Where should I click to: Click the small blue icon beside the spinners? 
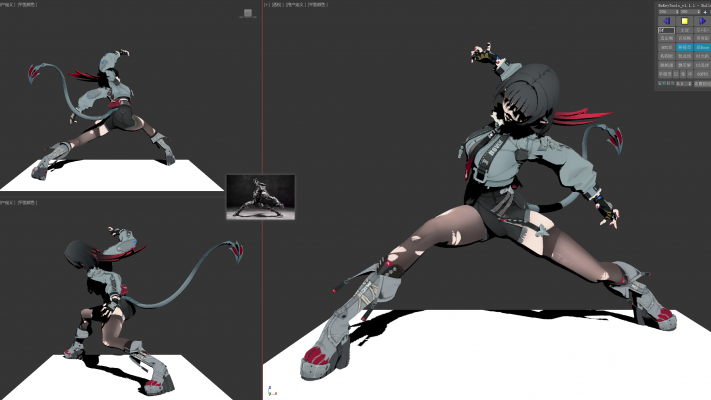pos(705,12)
